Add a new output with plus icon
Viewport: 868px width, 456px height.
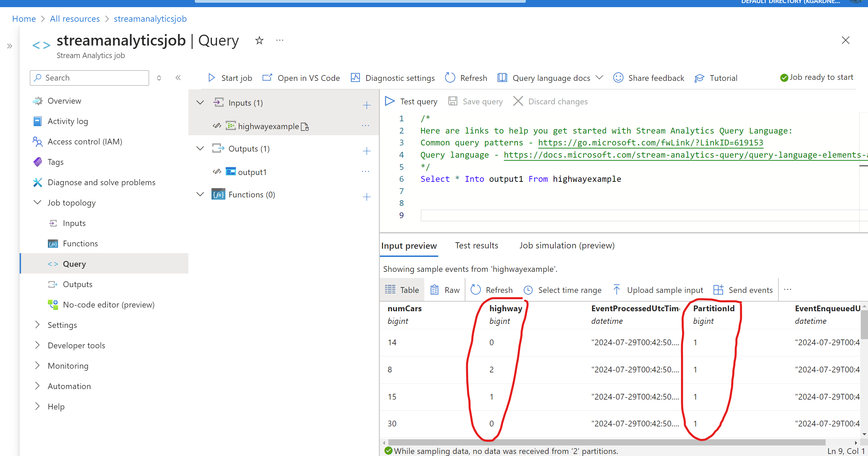pyautogui.click(x=367, y=151)
